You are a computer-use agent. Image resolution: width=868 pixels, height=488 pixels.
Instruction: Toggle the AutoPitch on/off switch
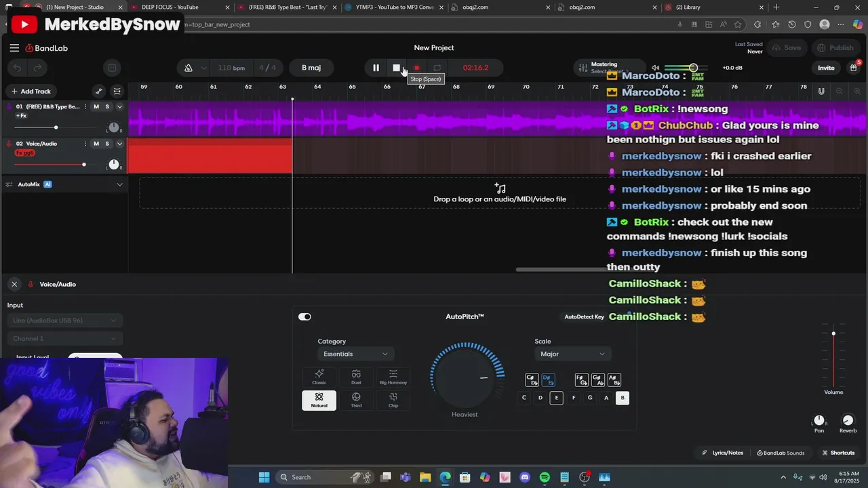(x=304, y=317)
